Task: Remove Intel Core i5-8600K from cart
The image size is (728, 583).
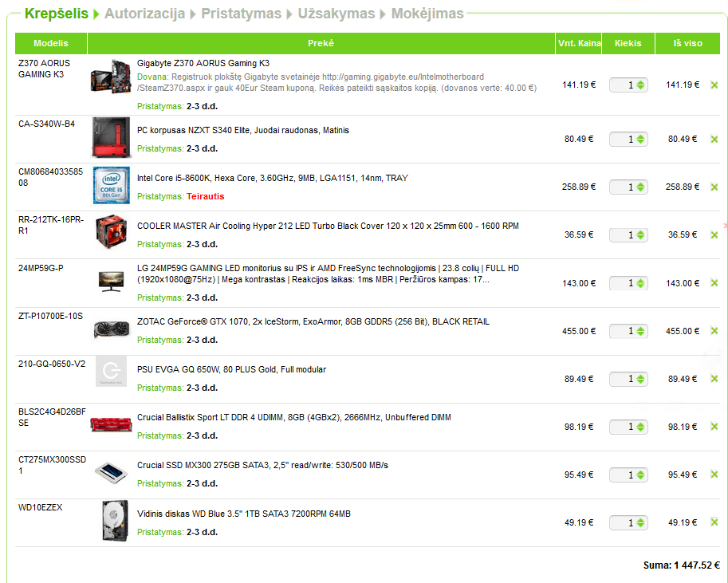Action: point(714,187)
